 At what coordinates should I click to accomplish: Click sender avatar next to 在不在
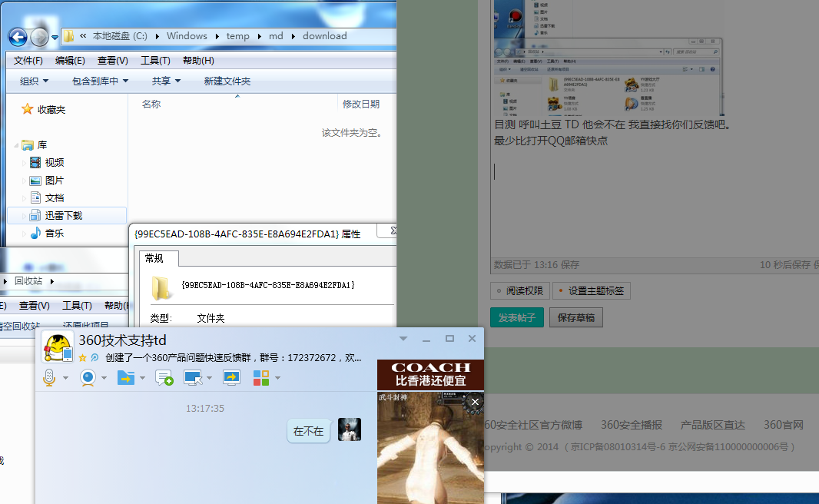click(x=350, y=429)
